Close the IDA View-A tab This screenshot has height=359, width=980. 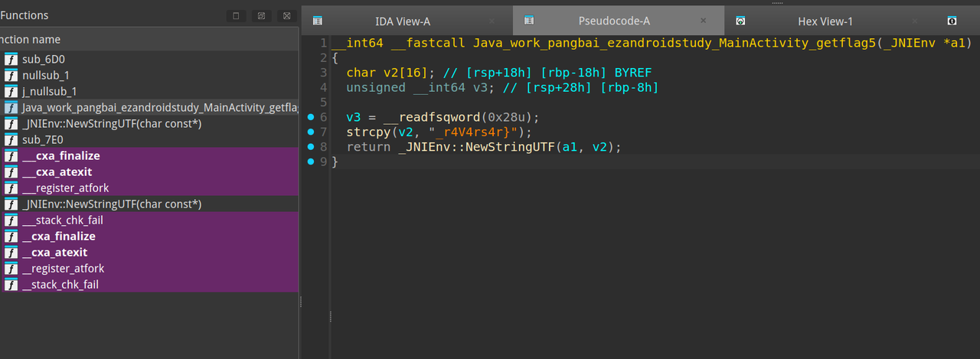coord(492,21)
